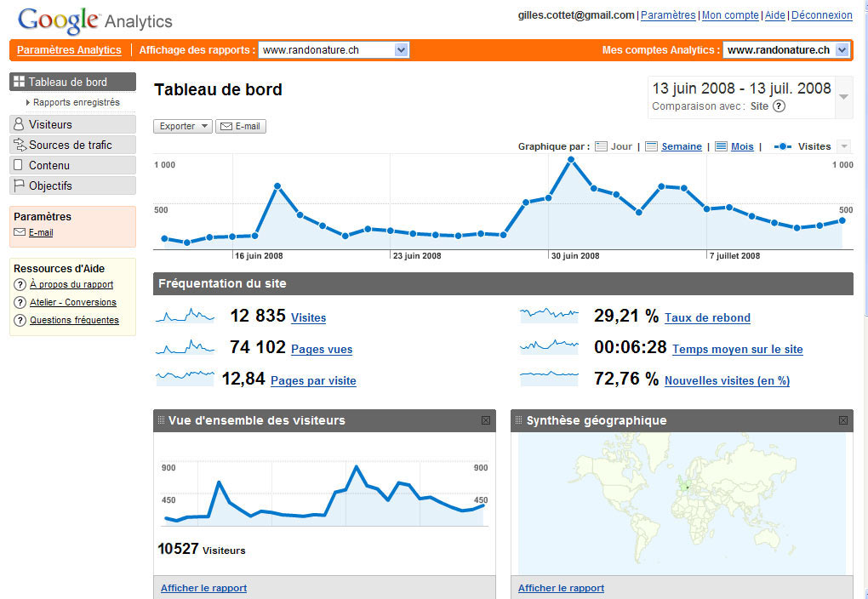Close the Synthèse géographique widget

point(842,420)
